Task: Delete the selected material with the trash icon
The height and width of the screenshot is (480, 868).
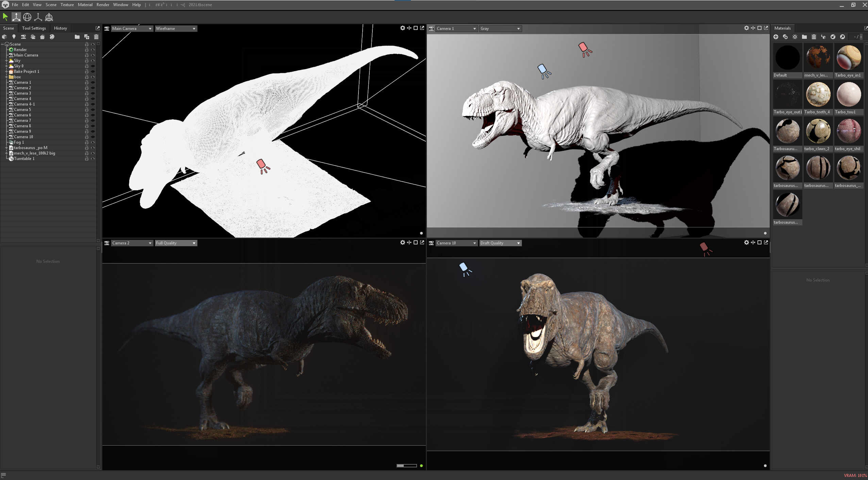Action: tap(814, 37)
